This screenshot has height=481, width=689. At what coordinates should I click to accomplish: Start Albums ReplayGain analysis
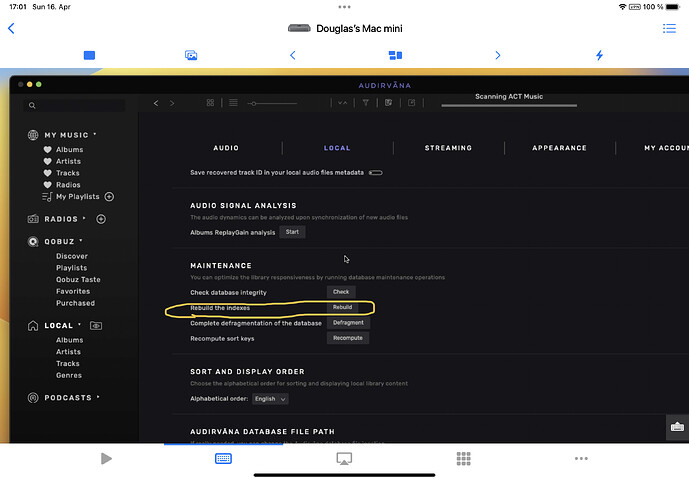click(292, 232)
